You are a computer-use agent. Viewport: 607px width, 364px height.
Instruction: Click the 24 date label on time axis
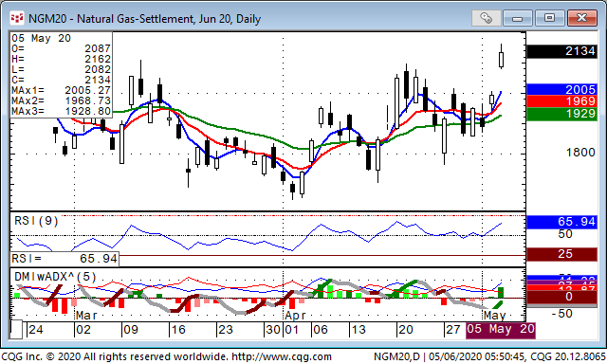coord(36,330)
